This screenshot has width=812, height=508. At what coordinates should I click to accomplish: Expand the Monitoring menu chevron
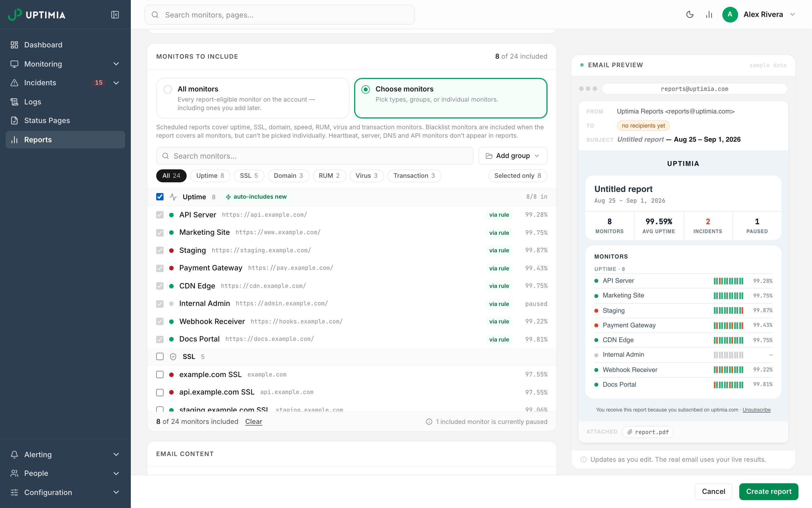[x=116, y=64]
